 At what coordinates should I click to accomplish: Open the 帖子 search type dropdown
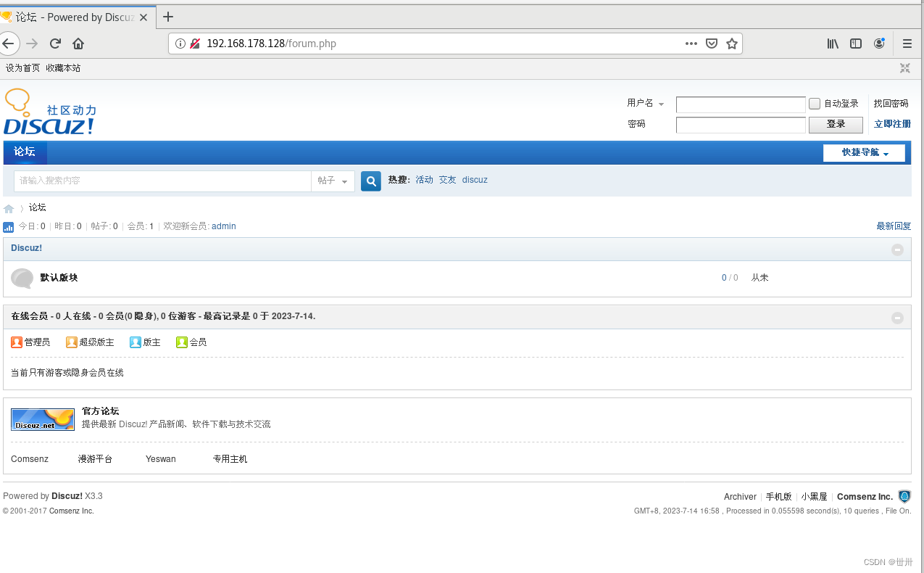pyautogui.click(x=332, y=181)
